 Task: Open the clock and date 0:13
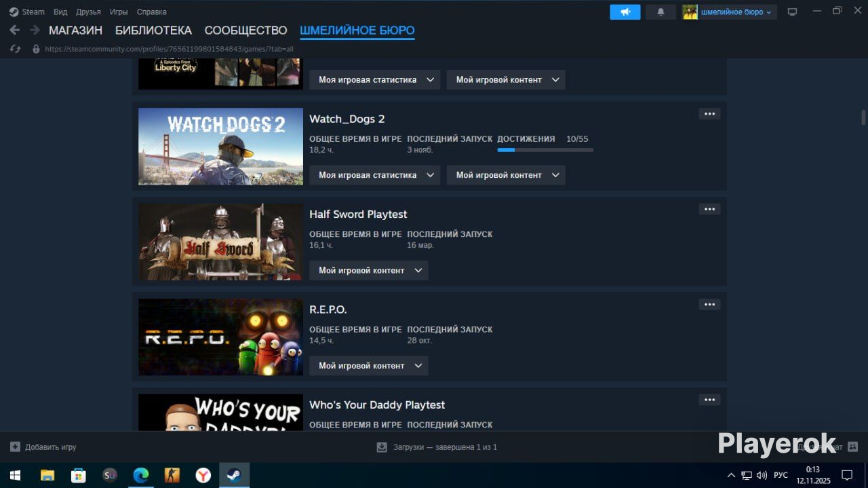click(x=813, y=475)
